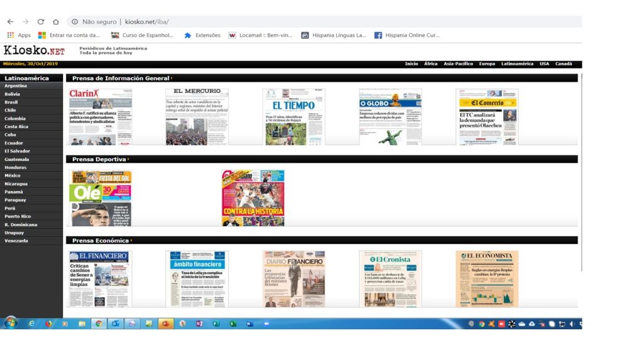The height and width of the screenshot is (362, 644).
Task: Open the 'Hispania Línguas La...' bookmark
Action: pos(333,35)
